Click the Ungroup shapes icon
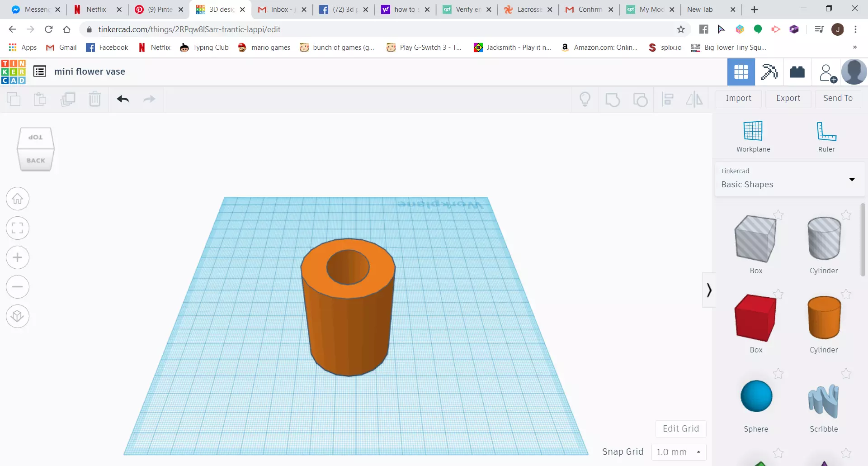 pos(640,99)
